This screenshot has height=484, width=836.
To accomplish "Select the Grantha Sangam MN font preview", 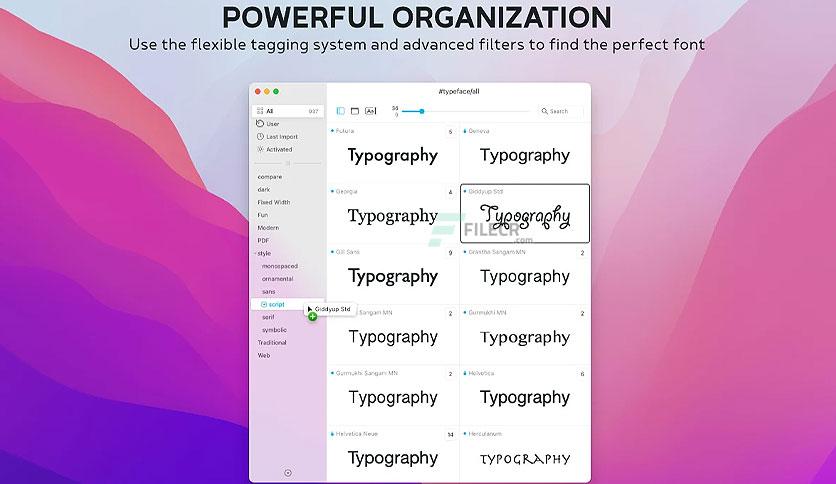I will click(525, 276).
